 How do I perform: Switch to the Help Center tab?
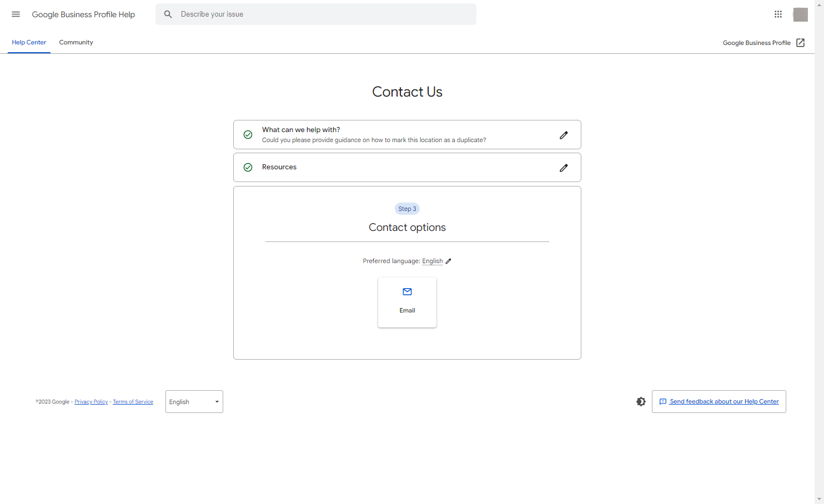coord(29,42)
